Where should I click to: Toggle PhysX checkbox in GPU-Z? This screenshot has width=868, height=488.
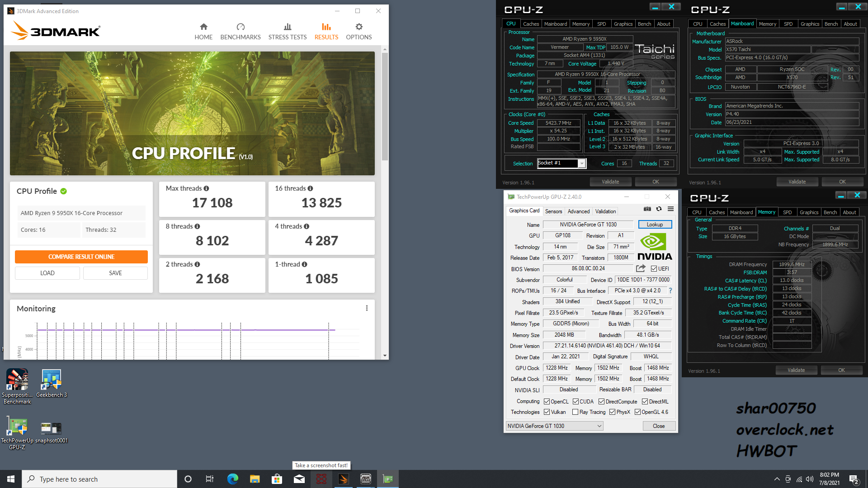click(612, 412)
